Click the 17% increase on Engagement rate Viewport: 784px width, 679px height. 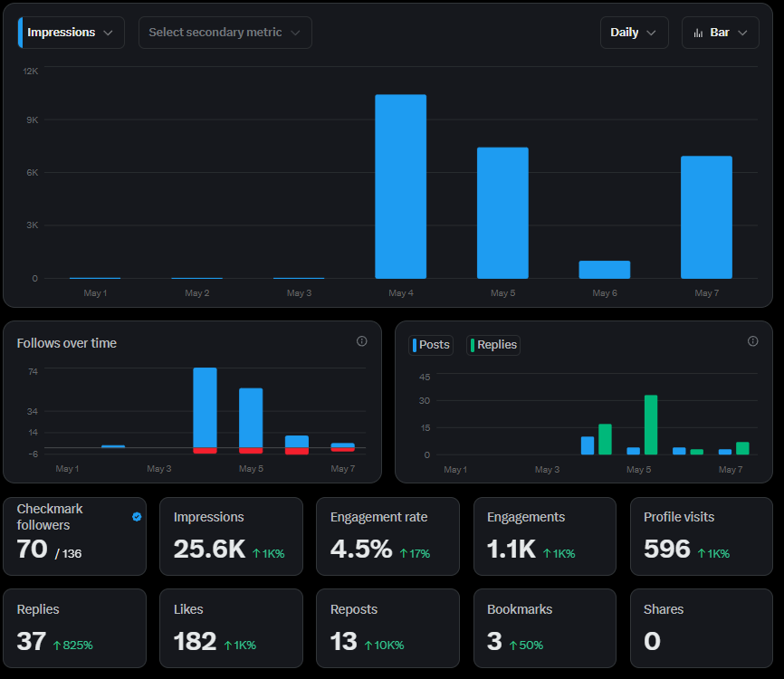pyautogui.click(x=415, y=553)
